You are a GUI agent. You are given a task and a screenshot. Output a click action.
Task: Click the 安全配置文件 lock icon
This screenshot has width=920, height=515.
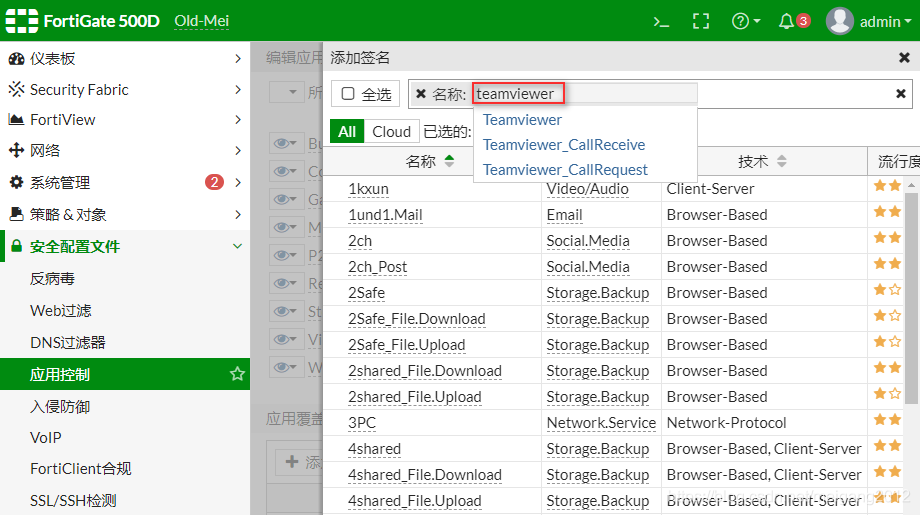16,246
